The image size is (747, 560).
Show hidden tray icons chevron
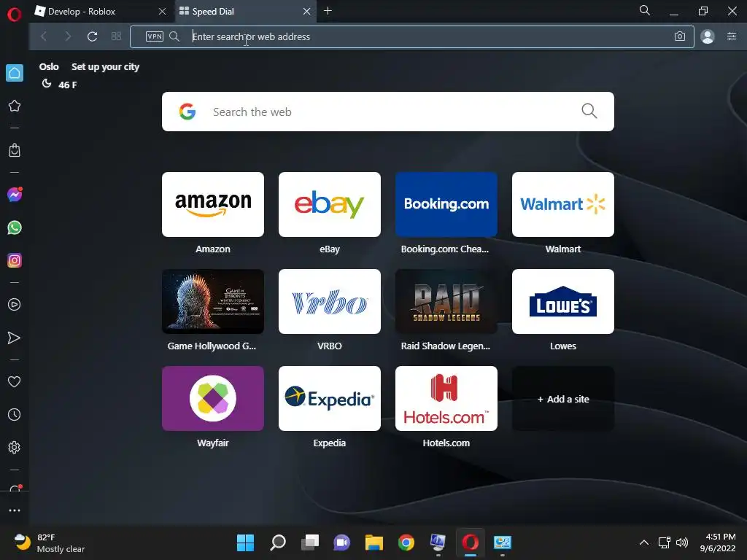click(x=643, y=542)
